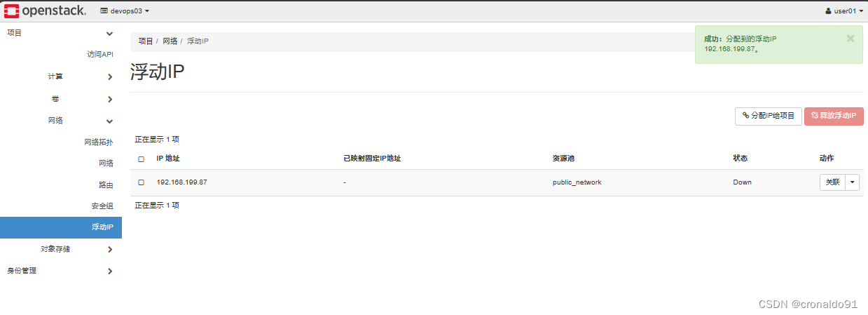Expand the 卷 sidebar group
This screenshot has height=315, width=868.
point(60,98)
